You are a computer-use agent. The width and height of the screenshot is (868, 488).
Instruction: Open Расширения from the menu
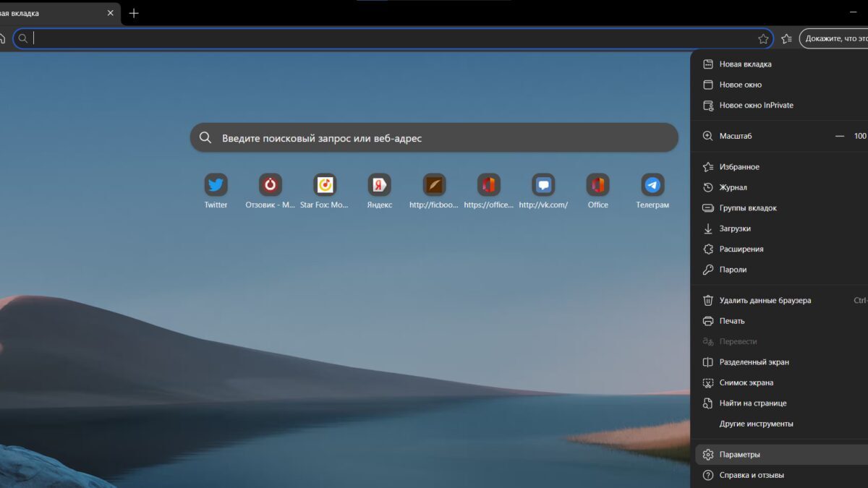point(780,249)
